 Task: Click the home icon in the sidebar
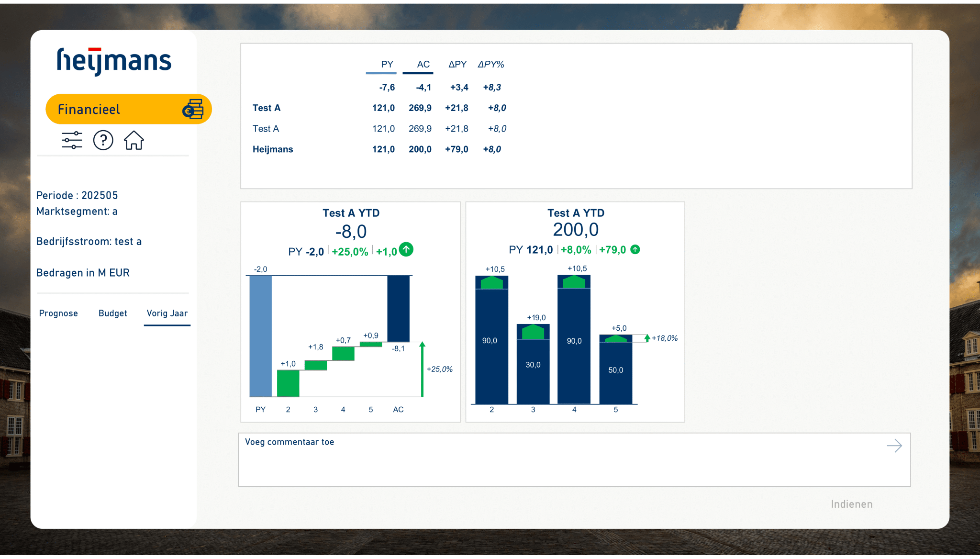(x=134, y=140)
